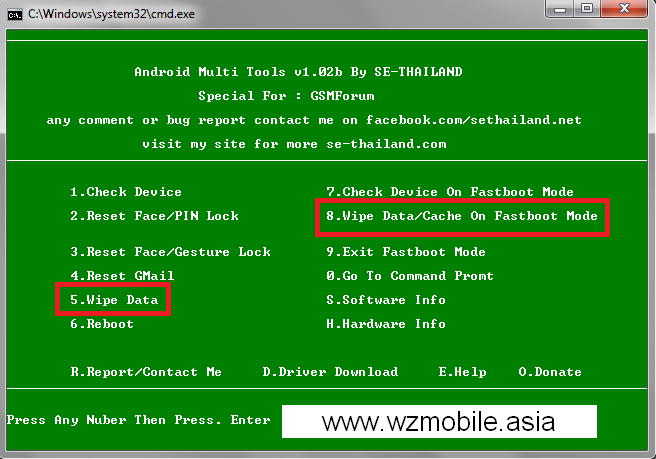Choose the H.Hardware Info option
Viewport: 656px width, 459px height.
[386, 324]
